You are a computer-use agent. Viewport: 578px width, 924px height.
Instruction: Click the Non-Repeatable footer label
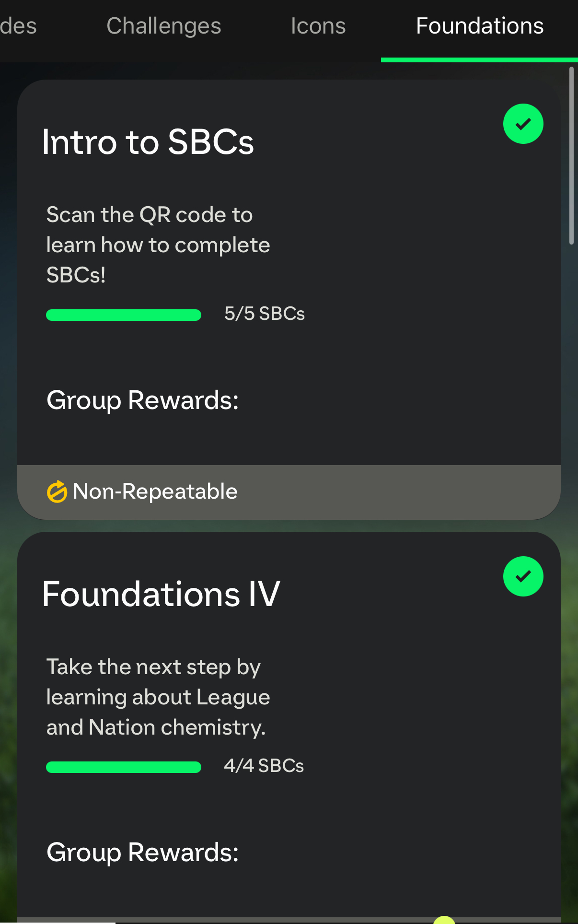[x=155, y=491]
